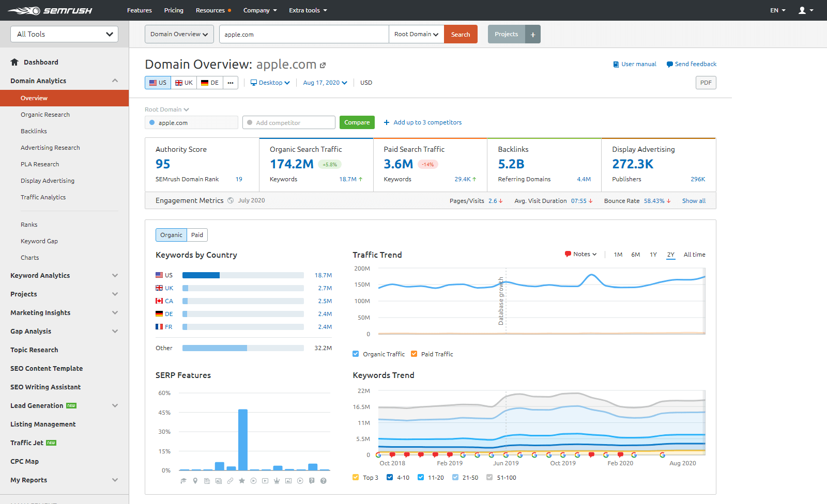827x504 pixels.
Task: Click the Add competitor input field
Action: pyautogui.click(x=289, y=122)
